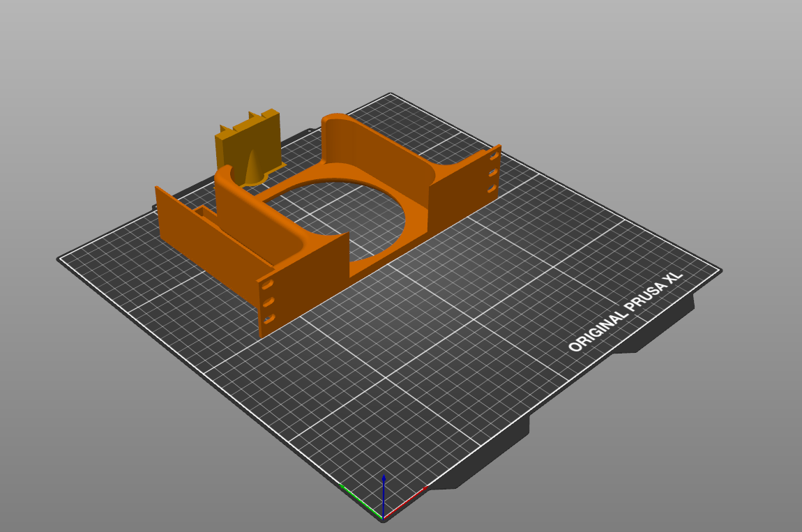
Task: Click the axis origin at bed corner
Action: [383, 517]
